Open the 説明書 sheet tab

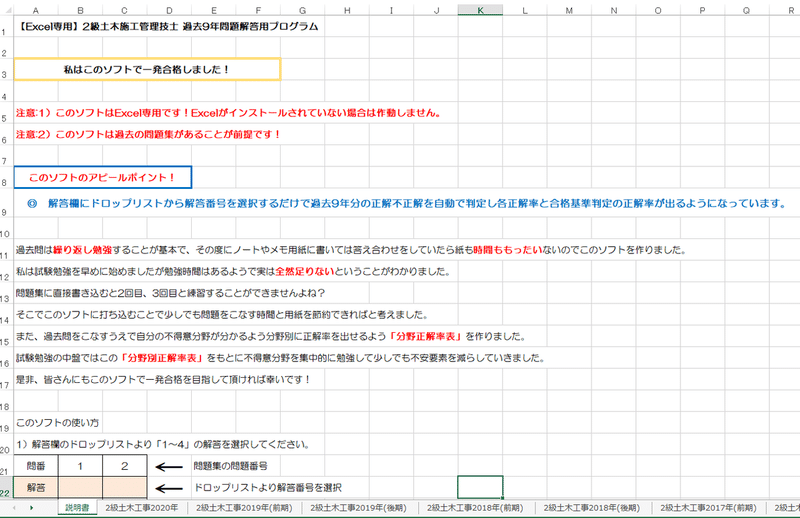77,508
